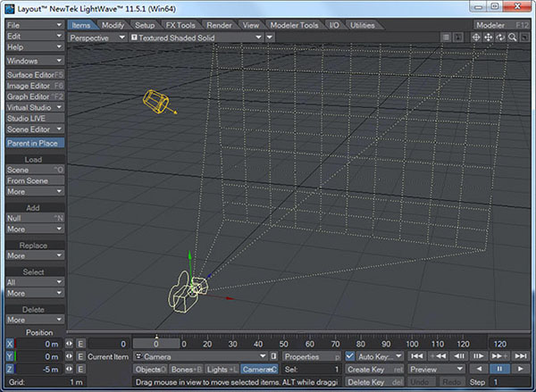Click the viewport move/pan arrows icon

[488, 38]
